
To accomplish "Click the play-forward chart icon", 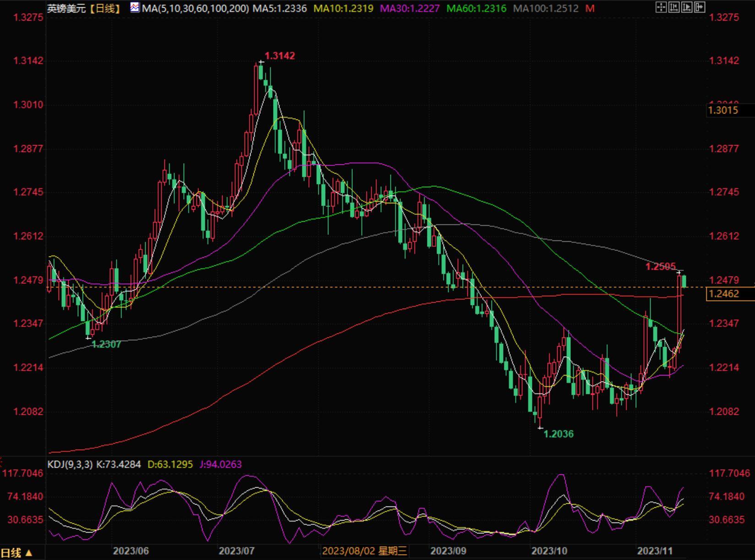I will pyautogui.click(x=687, y=7).
